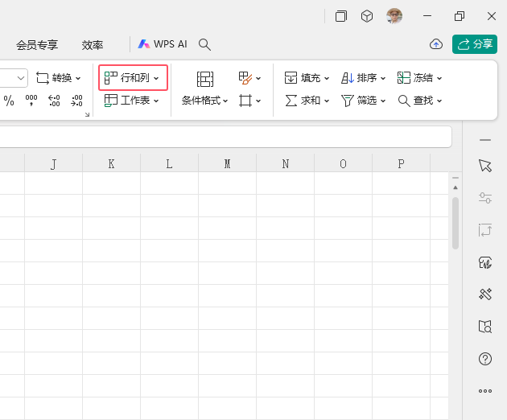Open the 排序 (Sort) dropdown
Image resolution: width=507 pixels, height=420 pixels.
[363, 78]
